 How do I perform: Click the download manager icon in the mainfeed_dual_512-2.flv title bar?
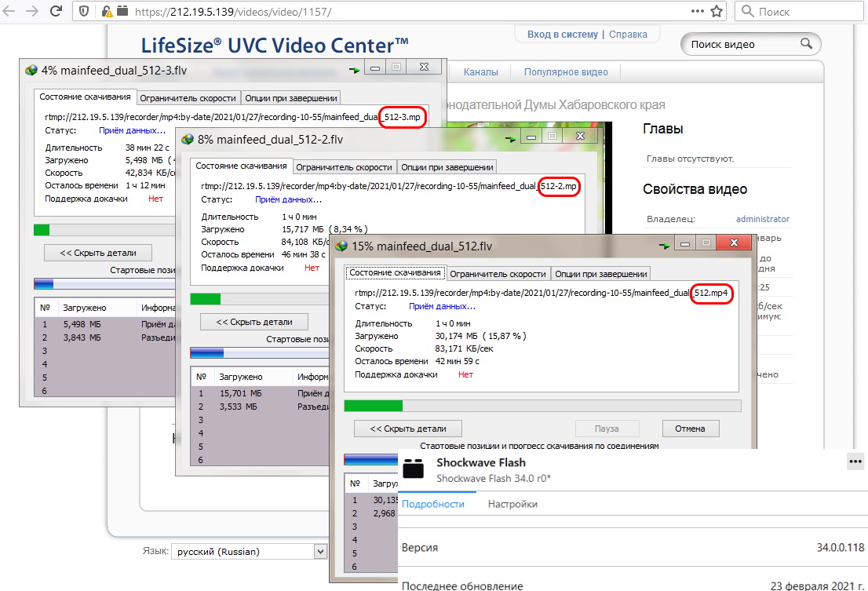click(x=188, y=140)
